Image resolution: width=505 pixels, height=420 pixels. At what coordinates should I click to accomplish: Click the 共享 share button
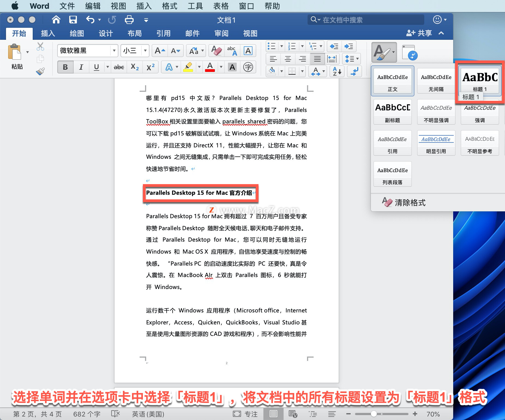pyautogui.click(x=419, y=33)
